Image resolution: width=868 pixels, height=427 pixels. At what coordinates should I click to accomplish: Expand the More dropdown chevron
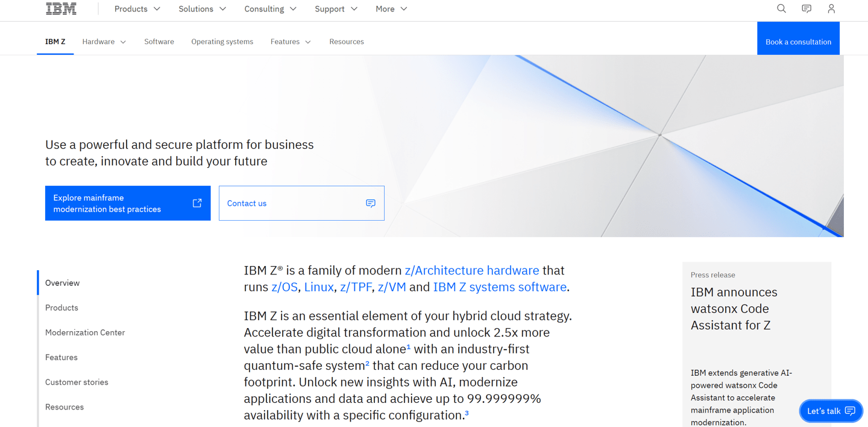pos(404,9)
